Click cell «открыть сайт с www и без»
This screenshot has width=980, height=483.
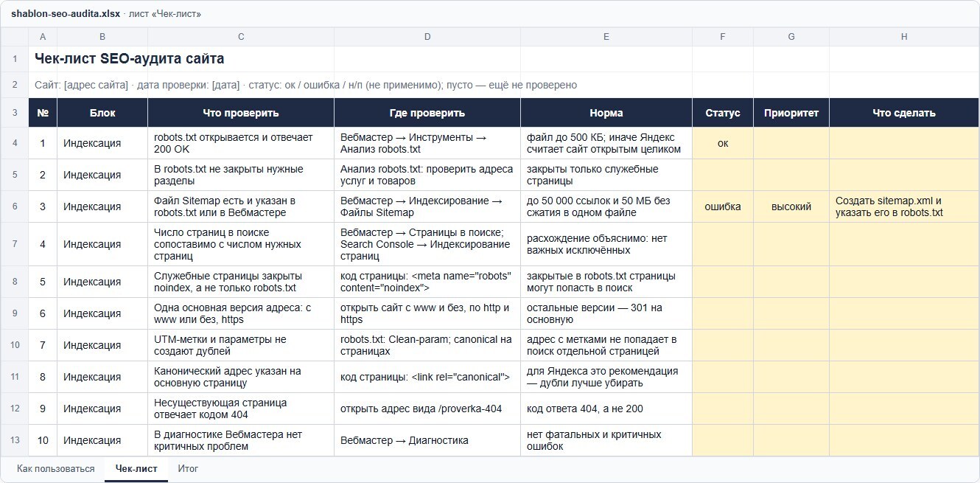427,313
